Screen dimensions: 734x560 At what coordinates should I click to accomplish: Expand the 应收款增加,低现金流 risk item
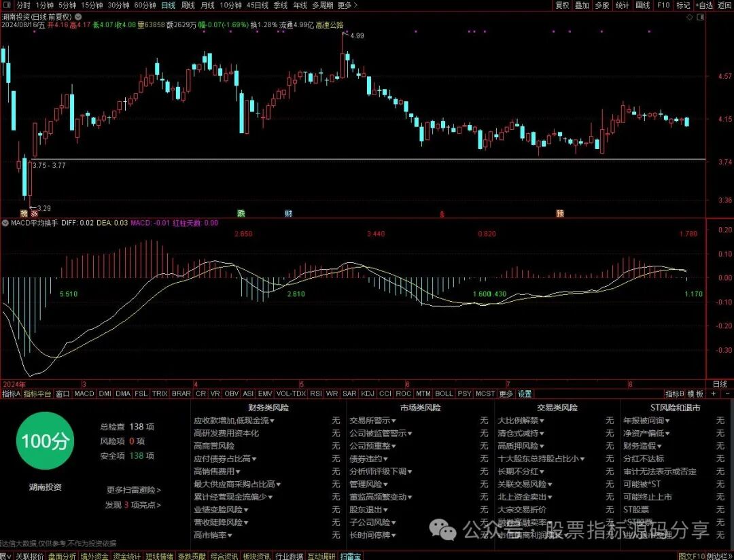234,421
